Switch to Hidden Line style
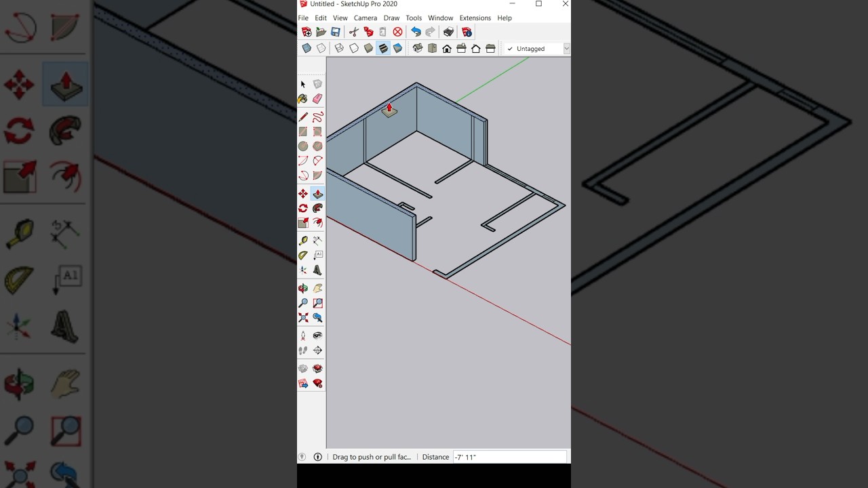 click(354, 48)
